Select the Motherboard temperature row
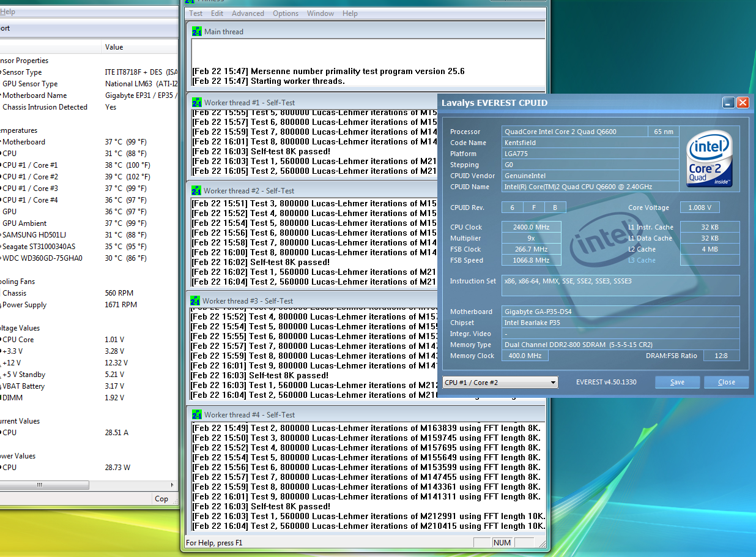The width and height of the screenshot is (756, 557). 89,142
